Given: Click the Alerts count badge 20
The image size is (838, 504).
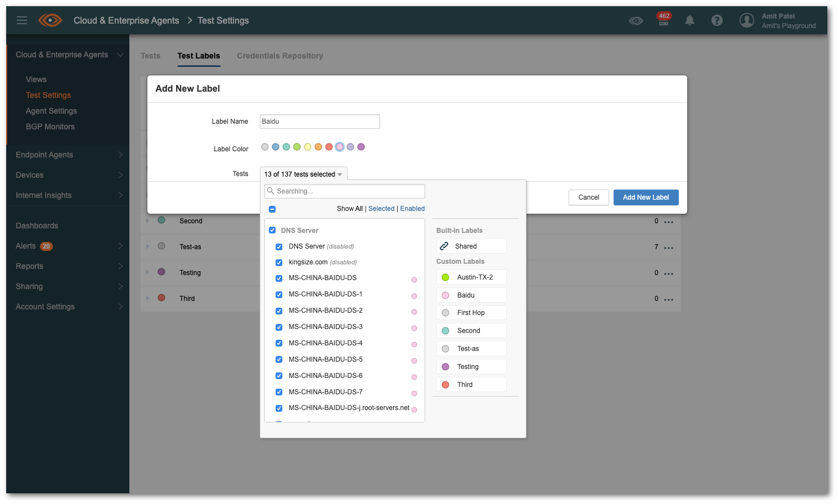Looking at the screenshot, I should pos(46,246).
